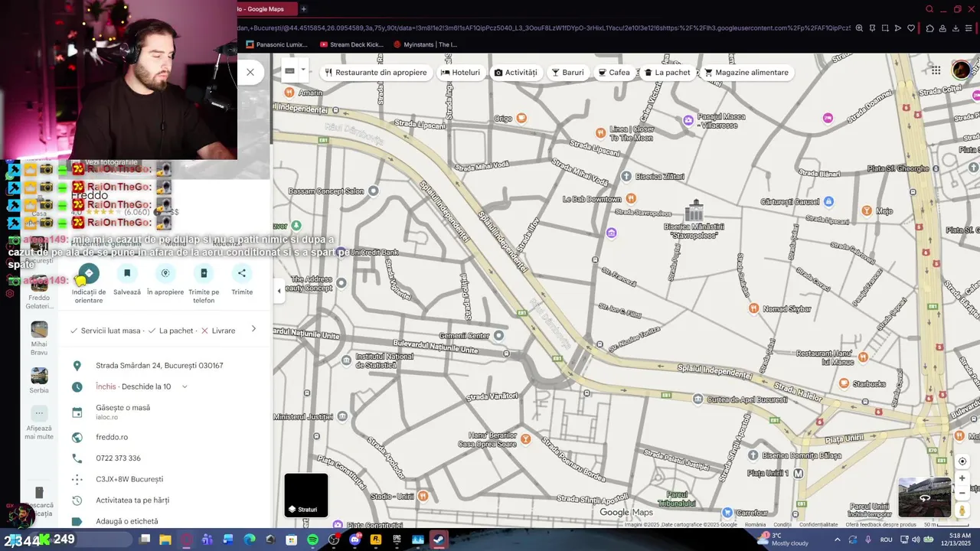This screenshot has width=980, height=551.
Task: Click the phone number 0722 373 336
Action: [x=118, y=458]
